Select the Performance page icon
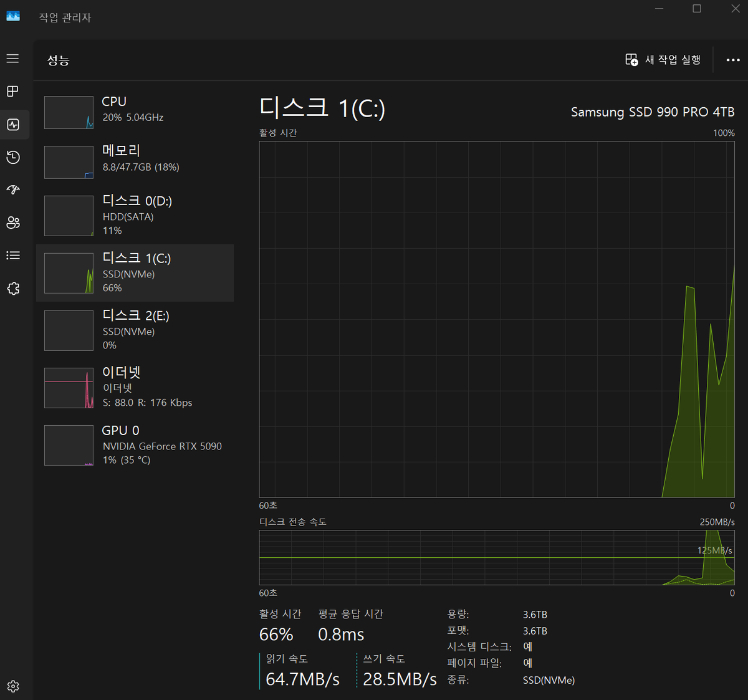This screenshot has height=700, width=748. coord(13,125)
